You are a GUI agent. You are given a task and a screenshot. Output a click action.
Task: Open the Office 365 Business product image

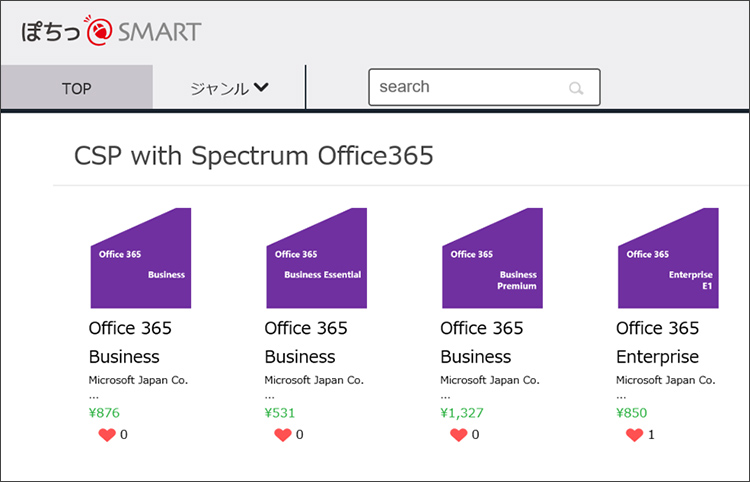(141, 258)
